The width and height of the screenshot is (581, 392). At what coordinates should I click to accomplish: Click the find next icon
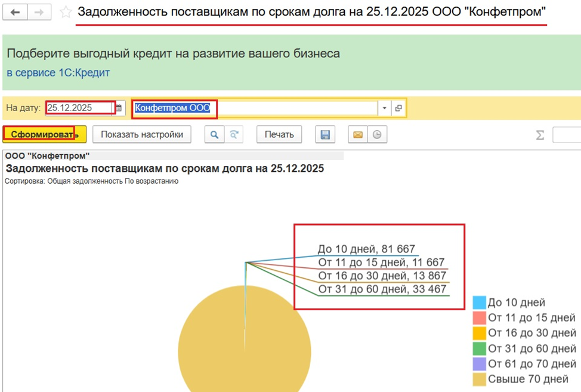point(234,134)
